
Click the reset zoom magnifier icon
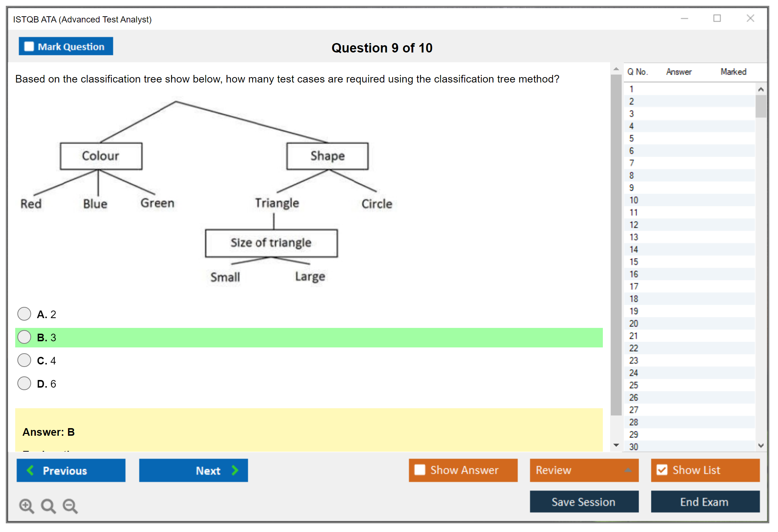[x=48, y=506]
